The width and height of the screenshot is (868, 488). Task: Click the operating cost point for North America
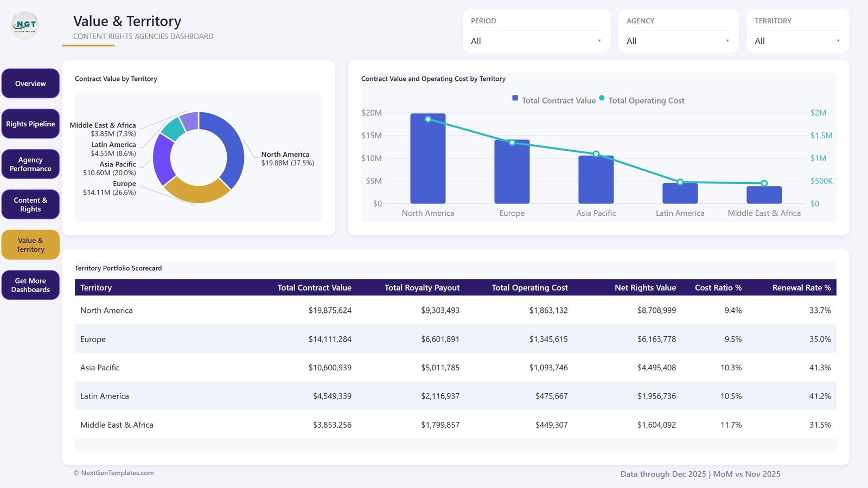click(x=428, y=119)
